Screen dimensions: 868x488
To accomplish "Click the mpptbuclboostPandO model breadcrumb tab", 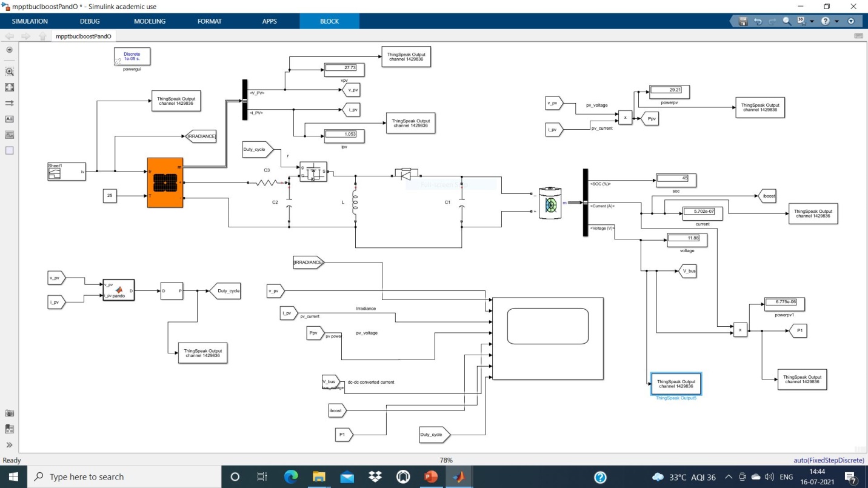I will tap(84, 36).
